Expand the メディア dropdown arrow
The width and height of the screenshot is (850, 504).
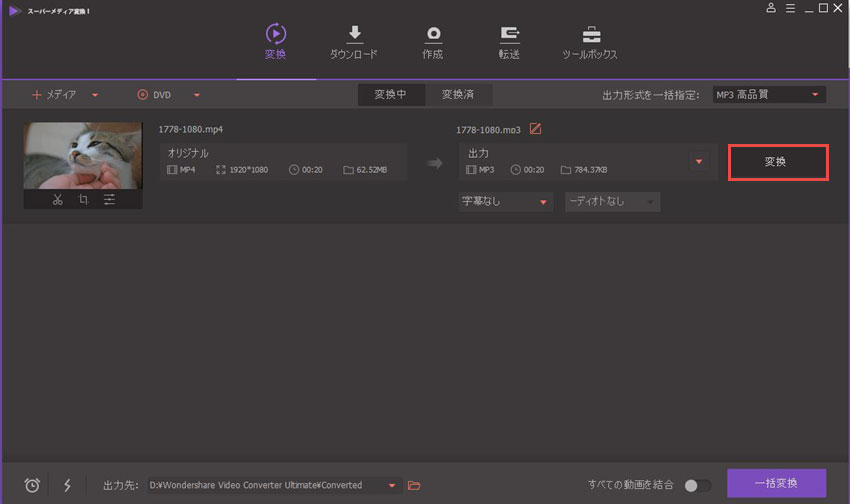(95, 95)
